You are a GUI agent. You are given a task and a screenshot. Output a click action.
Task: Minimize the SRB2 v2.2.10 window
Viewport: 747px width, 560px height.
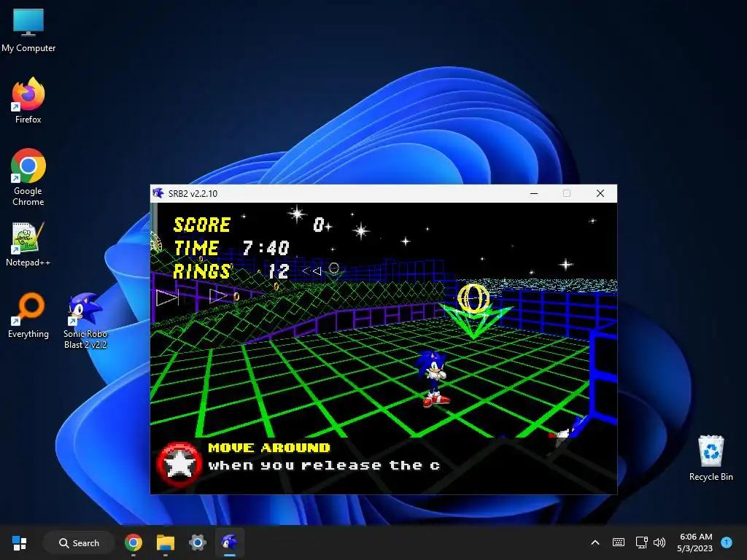pos(533,193)
